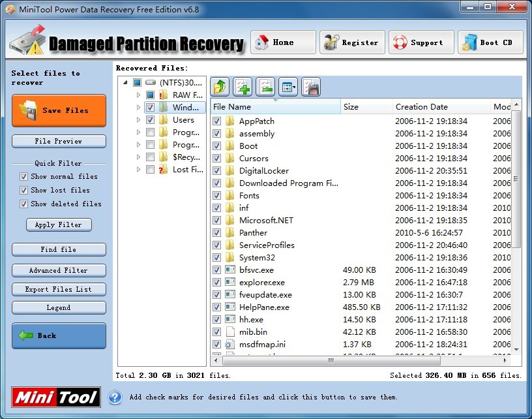The width and height of the screenshot is (532, 419).
Task: Click the explorer.exe application icon
Action: pos(230,282)
